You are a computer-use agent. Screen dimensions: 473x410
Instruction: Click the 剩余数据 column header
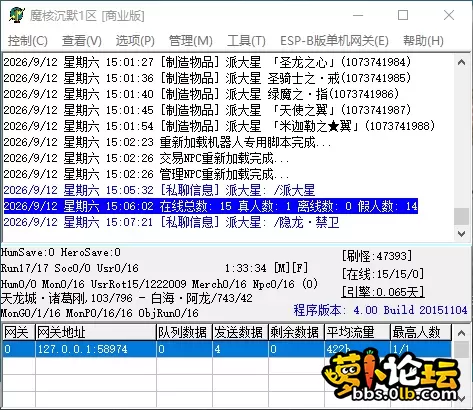point(296,333)
